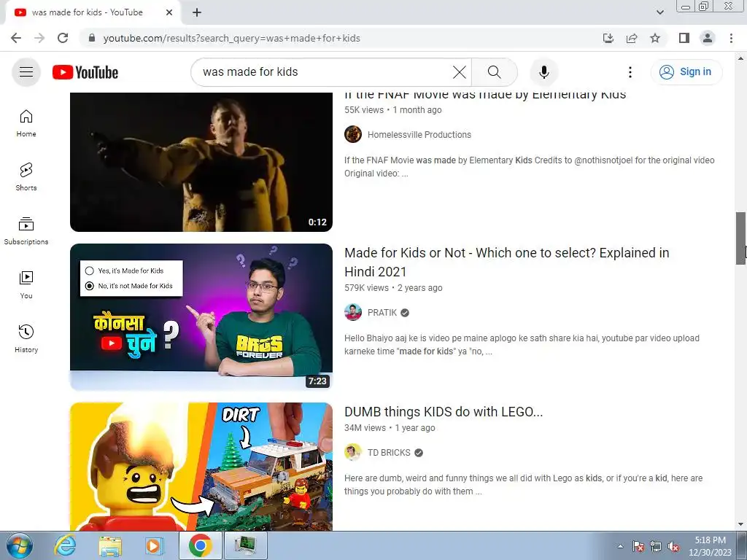Launch Internet Explorer from the taskbar

point(65,545)
